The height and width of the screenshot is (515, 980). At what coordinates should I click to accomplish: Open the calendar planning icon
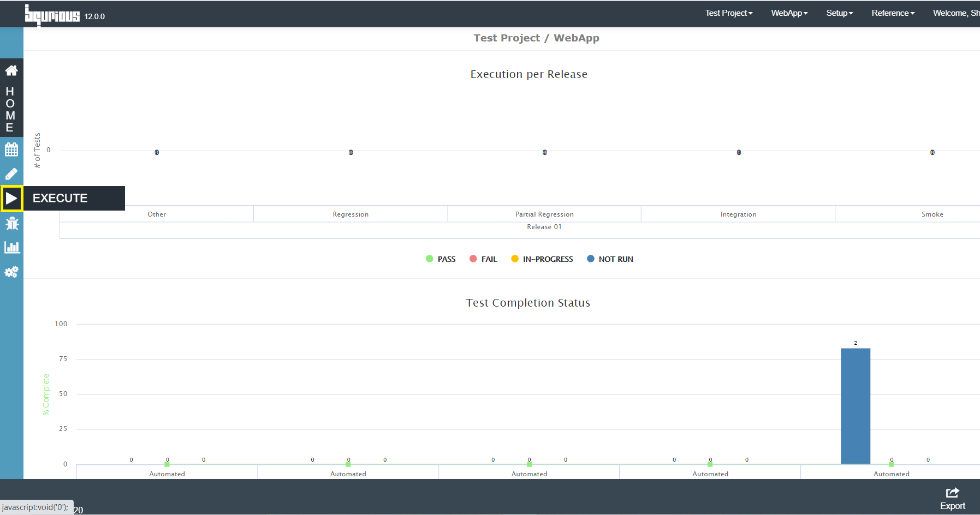11,149
